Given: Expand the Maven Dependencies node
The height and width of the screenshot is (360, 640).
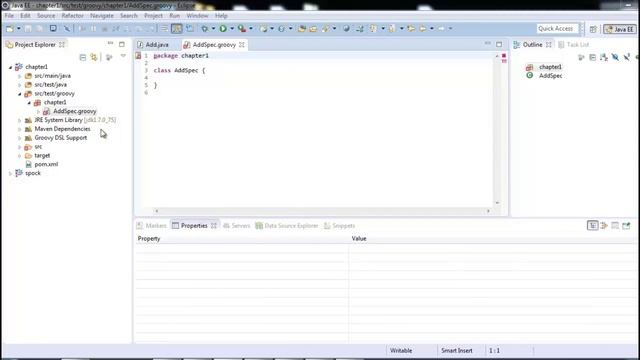Looking at the screenshot, I should (20, 129).
